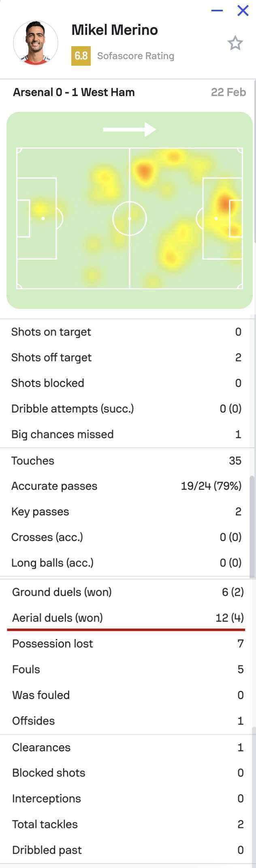Select the Shots off target row
256x868 pixels.
[x=126, y=357]
